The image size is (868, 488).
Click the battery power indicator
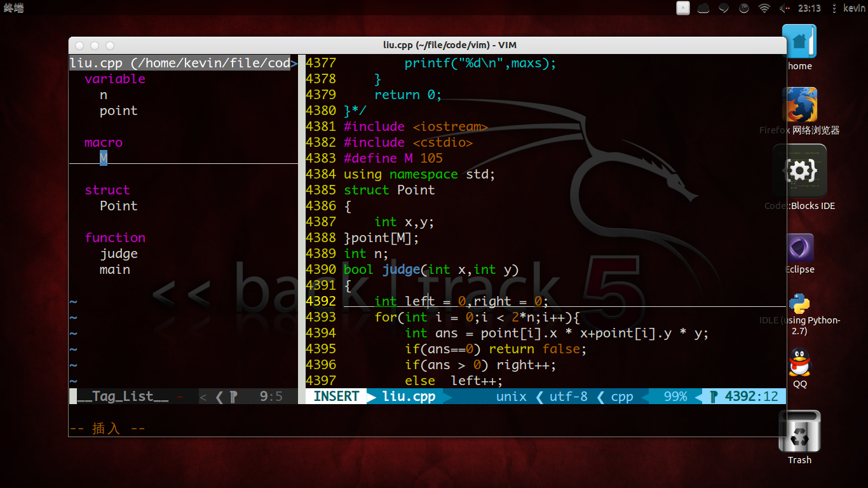744,8
